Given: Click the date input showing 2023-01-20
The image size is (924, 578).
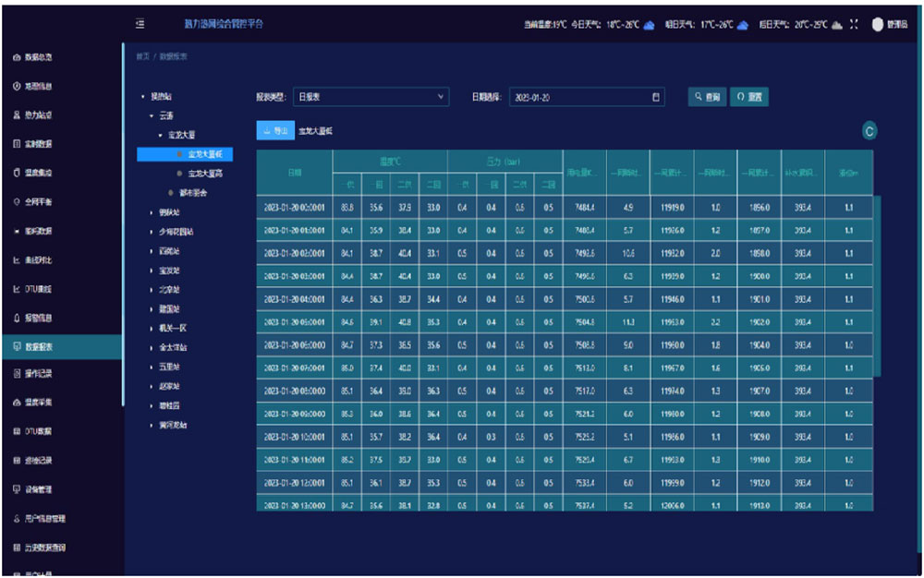Looking at the screenshot, I should (587, 97).
